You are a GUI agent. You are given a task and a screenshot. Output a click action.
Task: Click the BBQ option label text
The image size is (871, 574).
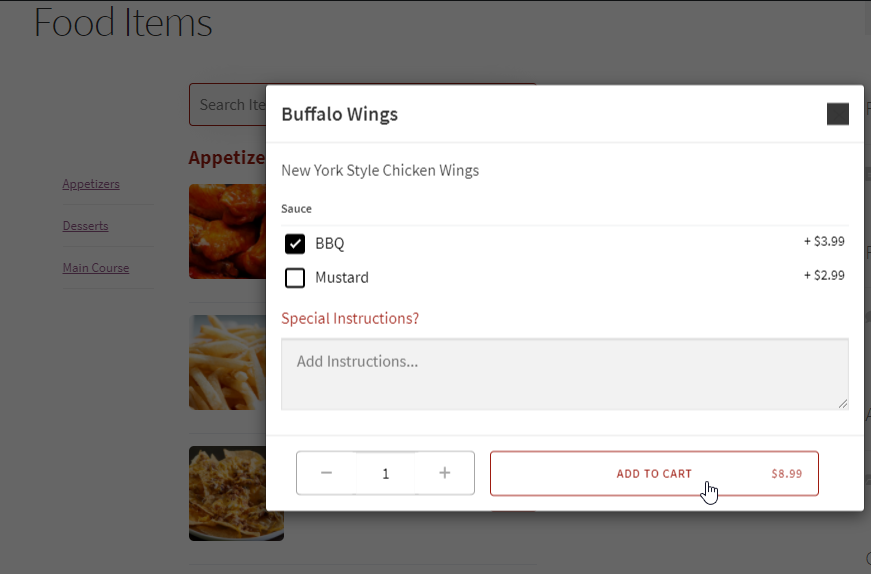click(x=330, y=243)
